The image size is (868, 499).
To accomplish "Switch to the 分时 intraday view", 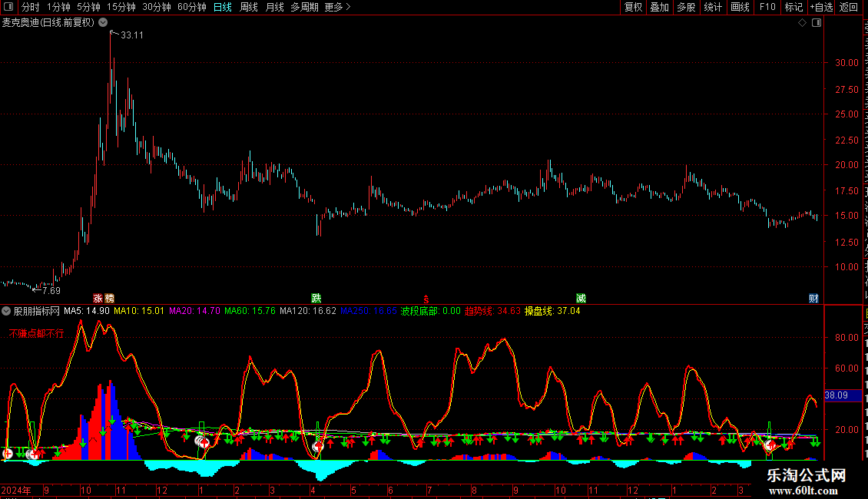I will coord(31,7).
